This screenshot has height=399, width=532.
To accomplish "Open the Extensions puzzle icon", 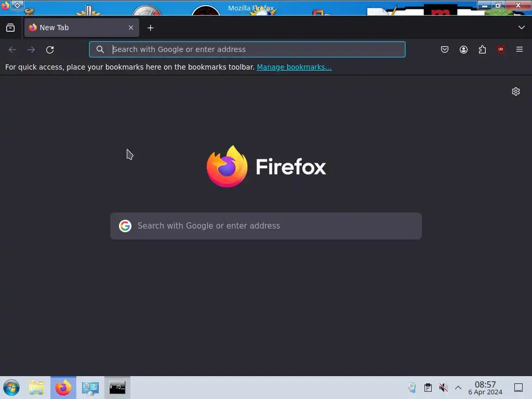I will [x=482, y=49].
